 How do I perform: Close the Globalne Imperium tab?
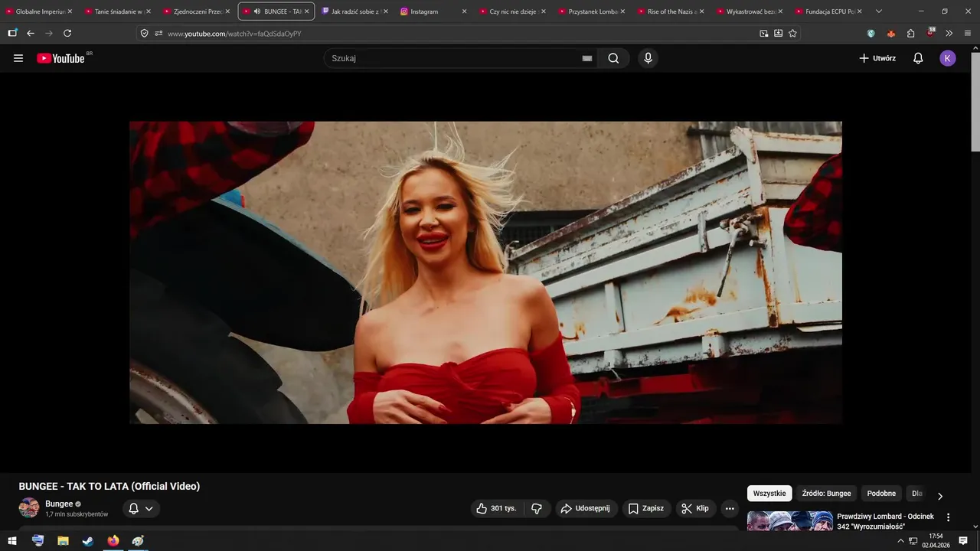coord(70,11)
